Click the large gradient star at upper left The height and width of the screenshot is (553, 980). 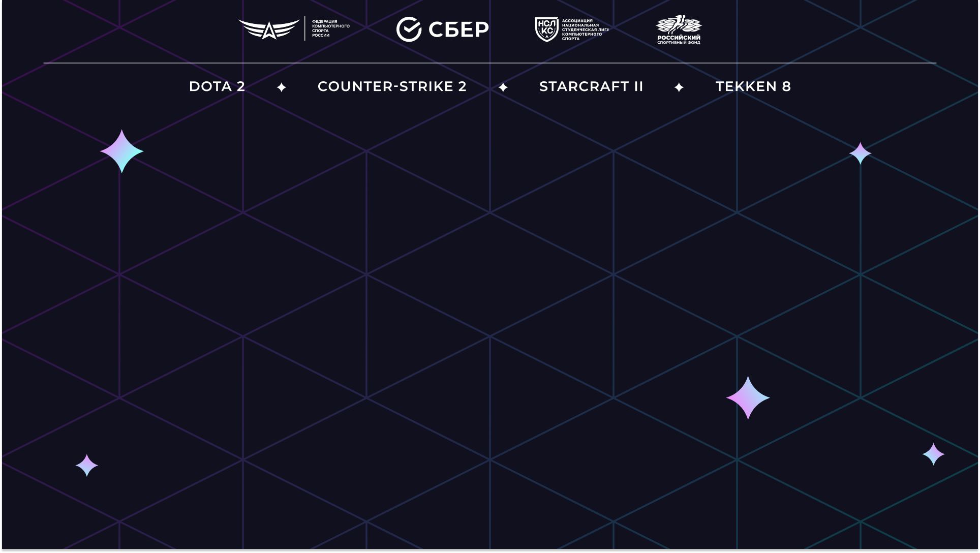(122, 151)
